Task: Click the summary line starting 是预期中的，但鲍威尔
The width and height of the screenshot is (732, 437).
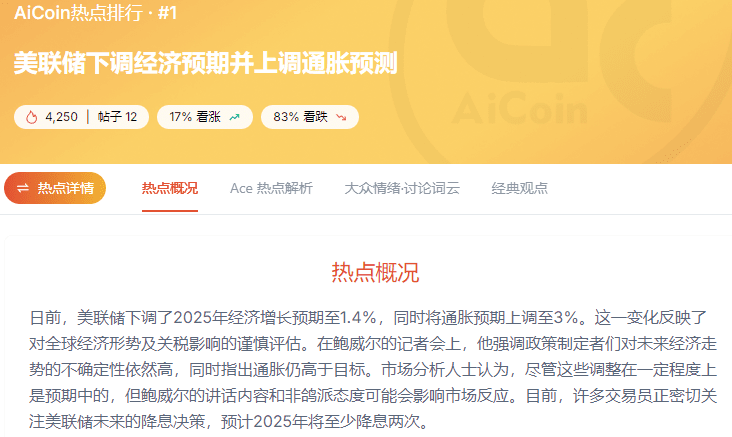Action: [373, 396]
